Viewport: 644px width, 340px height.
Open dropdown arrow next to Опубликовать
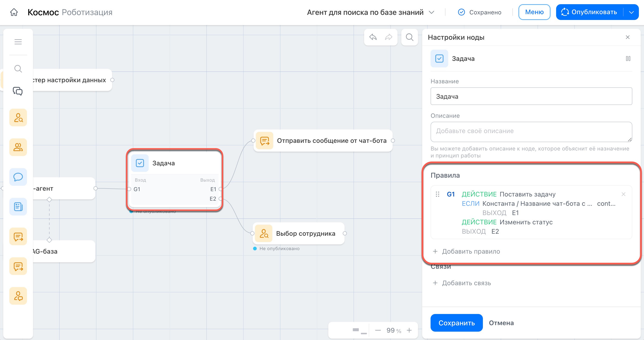pyautogui.click(x=631, y=12)
